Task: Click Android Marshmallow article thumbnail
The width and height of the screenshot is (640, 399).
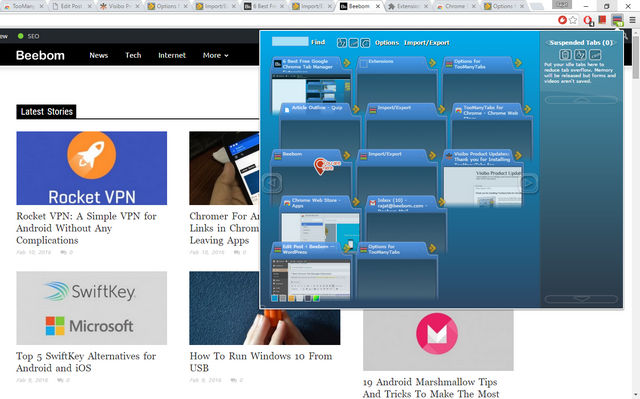Action: click(x=438, y=339)
